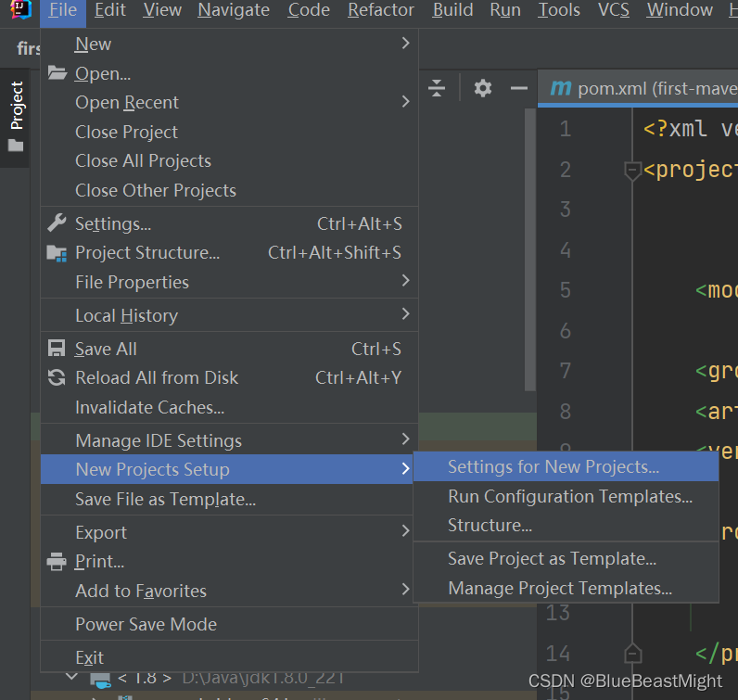The width and height of the screenshot is (738, 700).
Task: Open the Run menu
Action: point(505,10)
